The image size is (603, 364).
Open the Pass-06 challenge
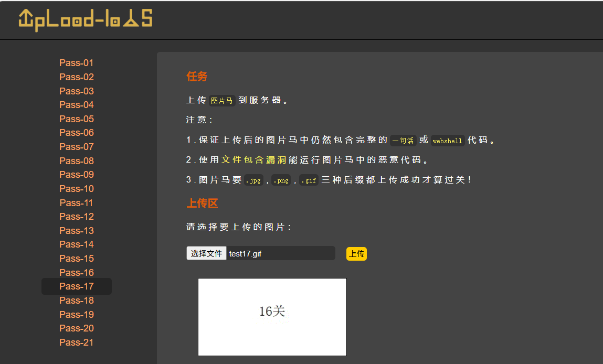[77, 133]
